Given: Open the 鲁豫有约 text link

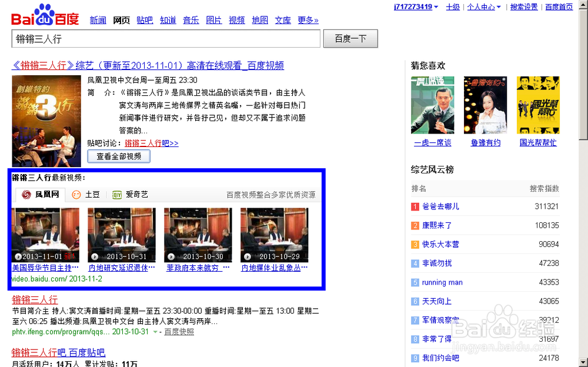Looking at the screenshot, I should pos(486,142).
